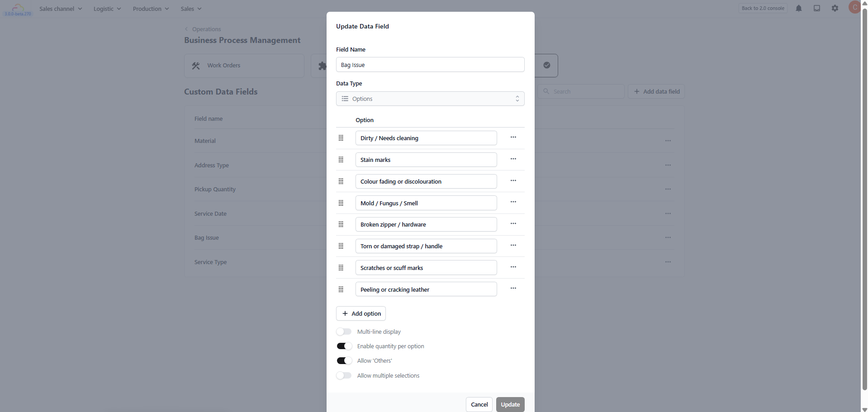Click the page vertical scrollbar

[864, 199]
